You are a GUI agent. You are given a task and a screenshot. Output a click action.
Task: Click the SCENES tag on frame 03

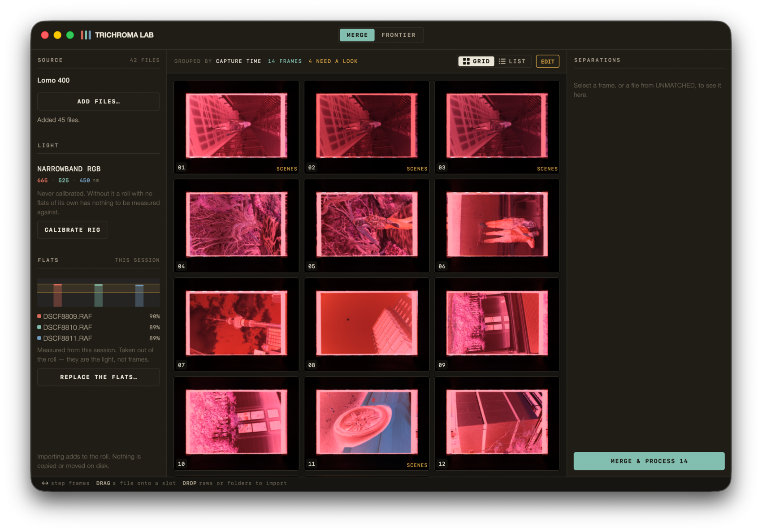547,169
